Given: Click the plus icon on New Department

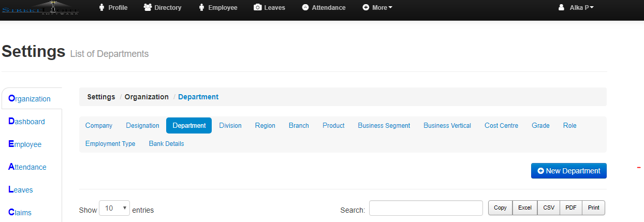Looking at the screenshot, I should tap(540, 171).
